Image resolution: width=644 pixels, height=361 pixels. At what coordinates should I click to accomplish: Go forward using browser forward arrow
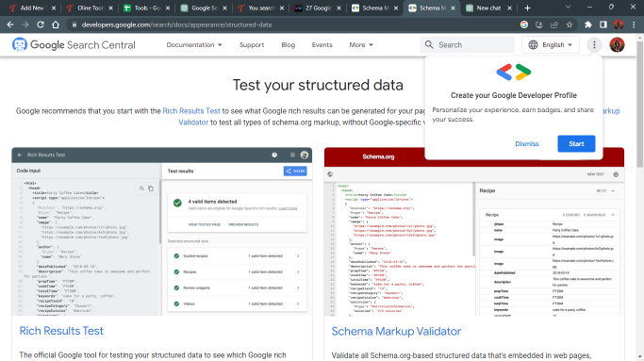coord(25,25)
